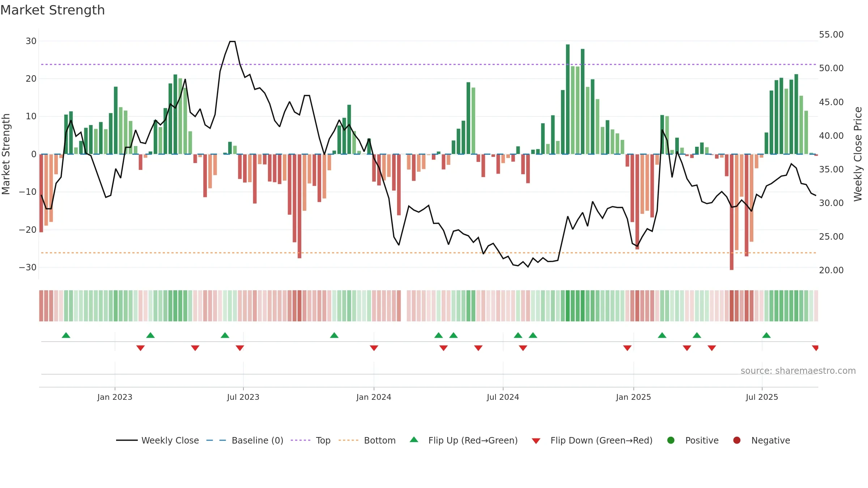Click the 20.00 weekly close price label
The width and height of the screenshot is (868, 488).
click(x=831, y=270)
